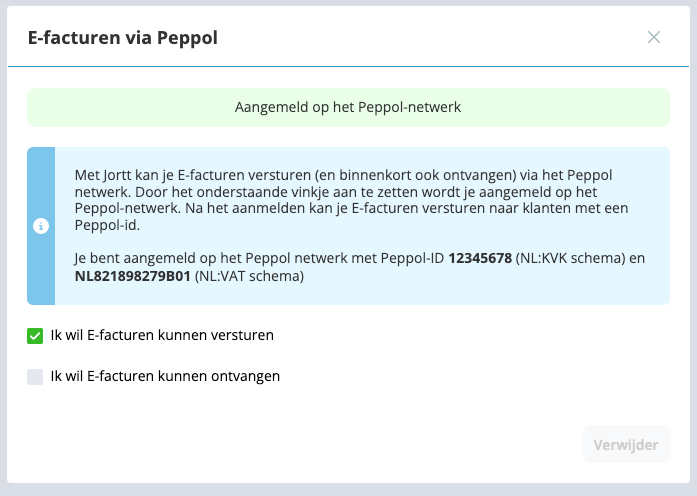The image size is (697, 496).
Task: Click the '(NL:VAT schema)' text
Action: click(x=248, y=274)
